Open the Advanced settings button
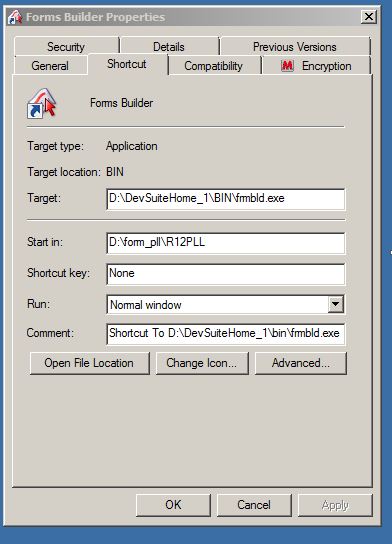The image size is (392, 544). 301,363
